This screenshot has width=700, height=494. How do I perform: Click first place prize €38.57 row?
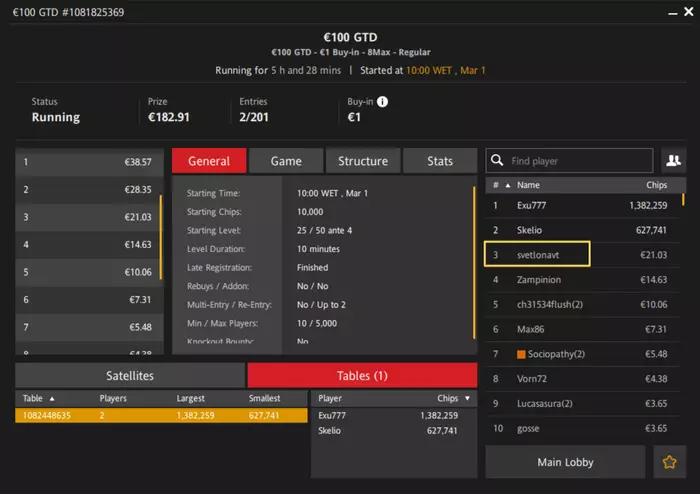coord(88,162)
